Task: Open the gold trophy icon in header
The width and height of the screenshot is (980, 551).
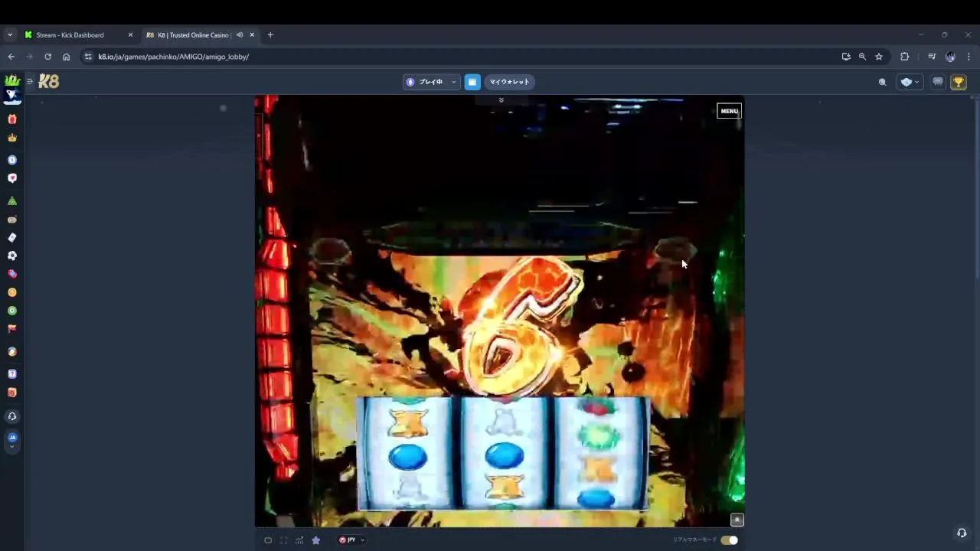Action: coord(959,82)
